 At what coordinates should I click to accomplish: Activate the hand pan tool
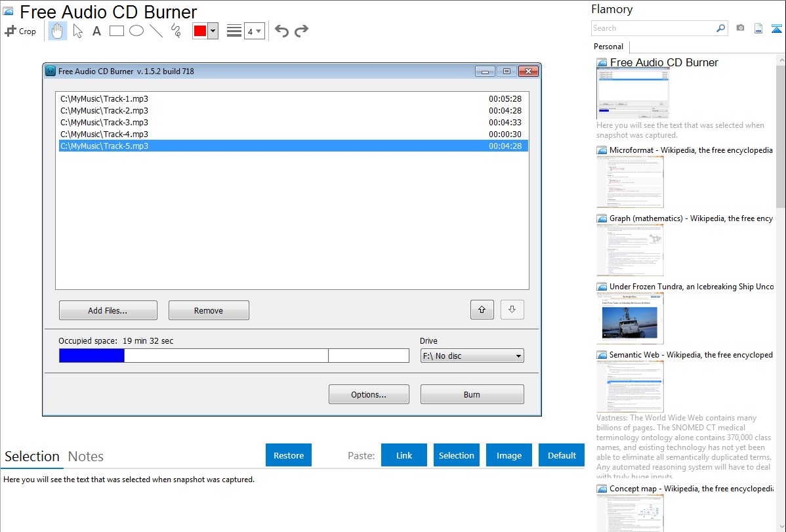point(57,31)
